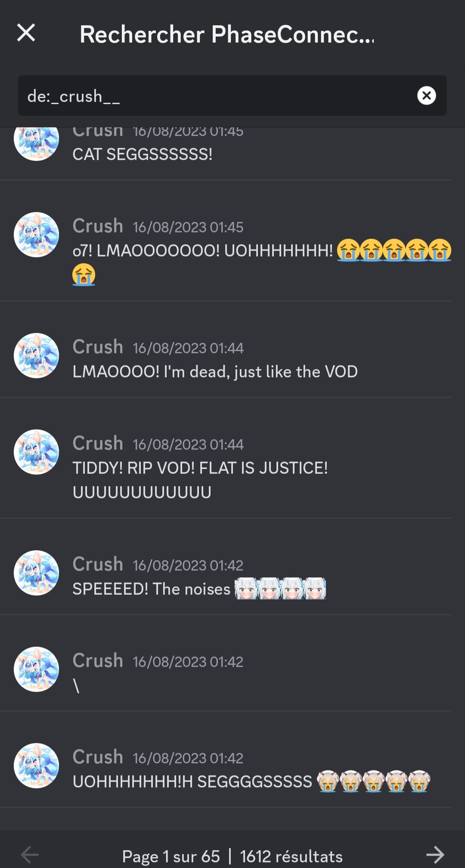Tap the 'Page 1 sur 65' page indicator
This screenshot has width=465, height=868.
coord(171,856)
